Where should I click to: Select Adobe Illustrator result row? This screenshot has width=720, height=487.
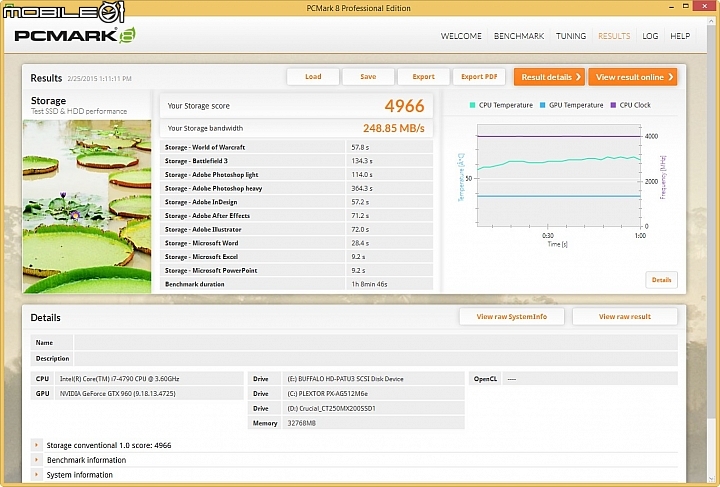(296, 229)
